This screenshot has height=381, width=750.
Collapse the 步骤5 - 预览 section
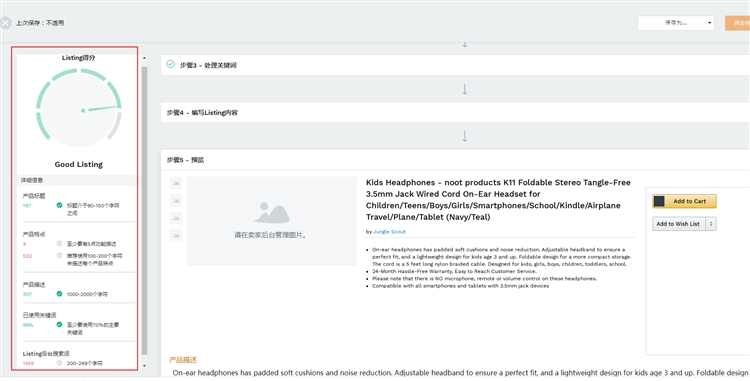point(455,160)
